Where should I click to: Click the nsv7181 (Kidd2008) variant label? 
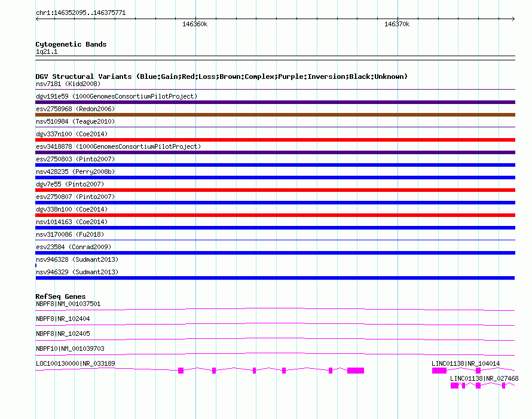68,84
